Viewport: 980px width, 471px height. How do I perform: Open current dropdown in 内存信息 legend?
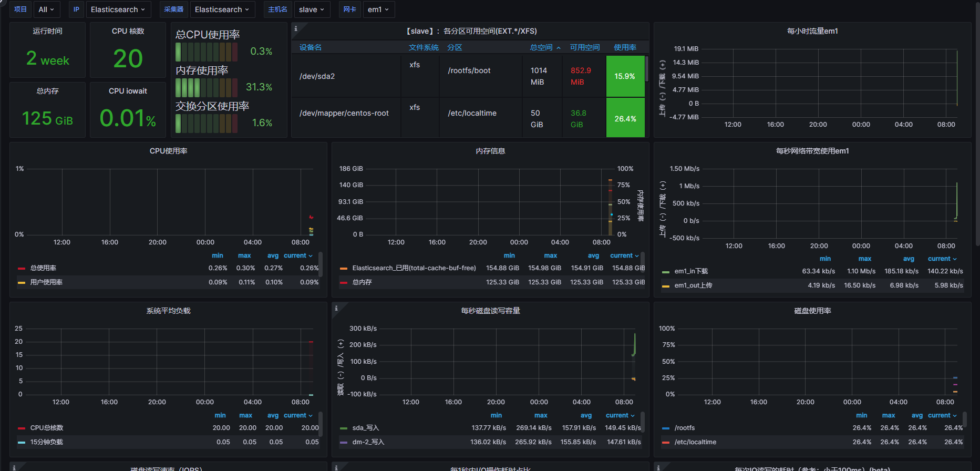(x=624, y=255)
